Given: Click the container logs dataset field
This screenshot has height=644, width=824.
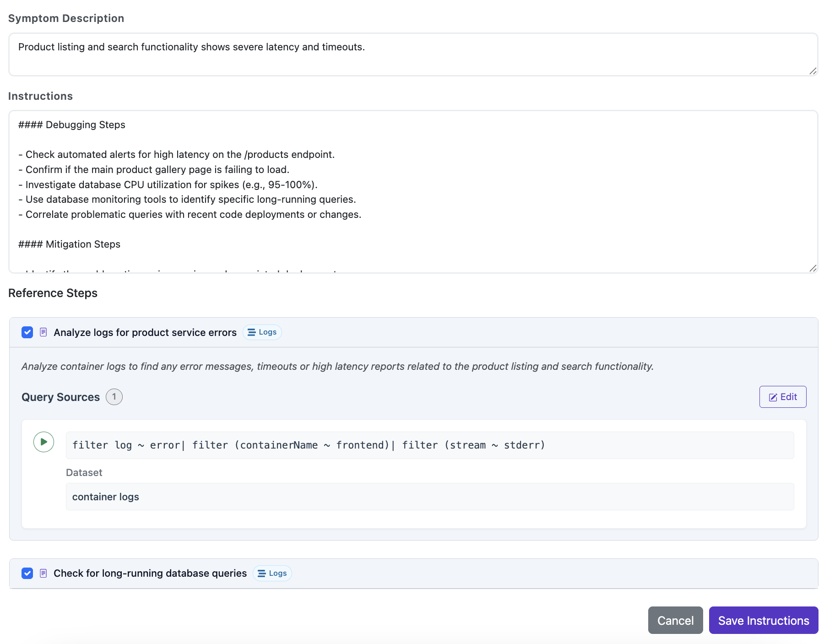Looking at the screenshot, I should tap(430, 497).
